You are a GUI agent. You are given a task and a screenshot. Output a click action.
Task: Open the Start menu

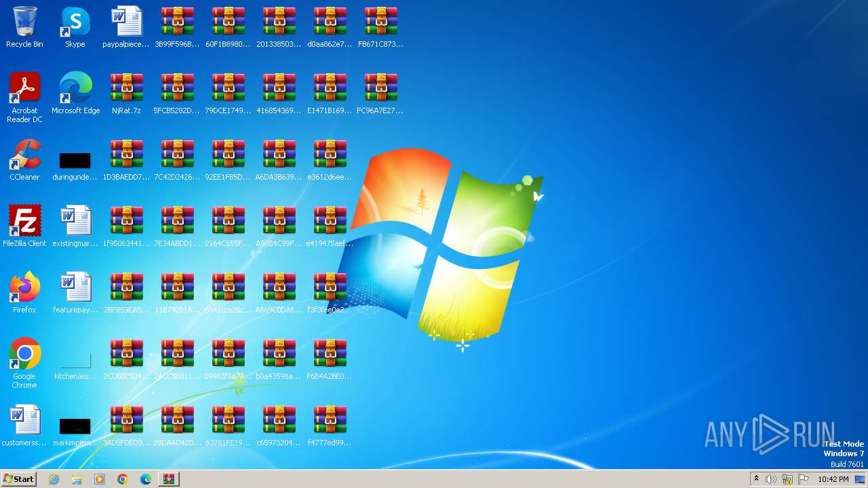[18, 479]
